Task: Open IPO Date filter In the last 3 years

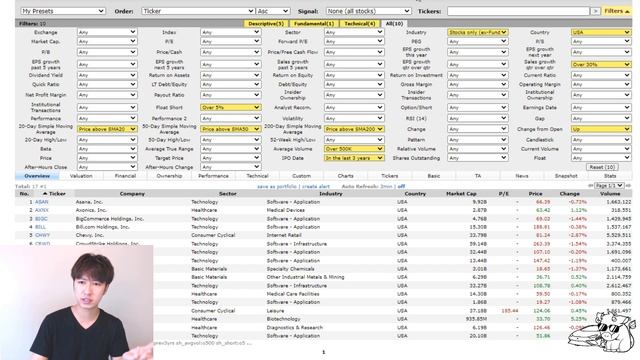Action: (354, 158)
